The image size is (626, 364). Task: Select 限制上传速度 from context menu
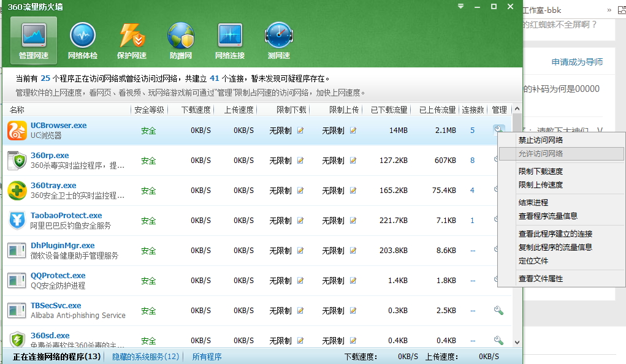[x=562, y=185]
